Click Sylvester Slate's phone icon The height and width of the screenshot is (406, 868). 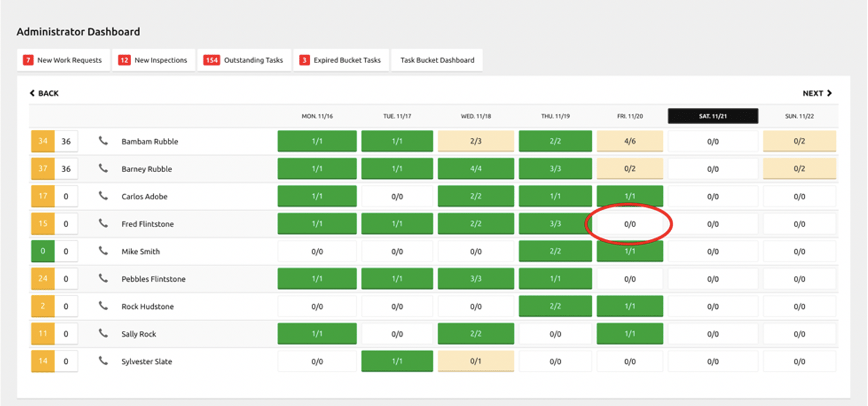[103, 361]
